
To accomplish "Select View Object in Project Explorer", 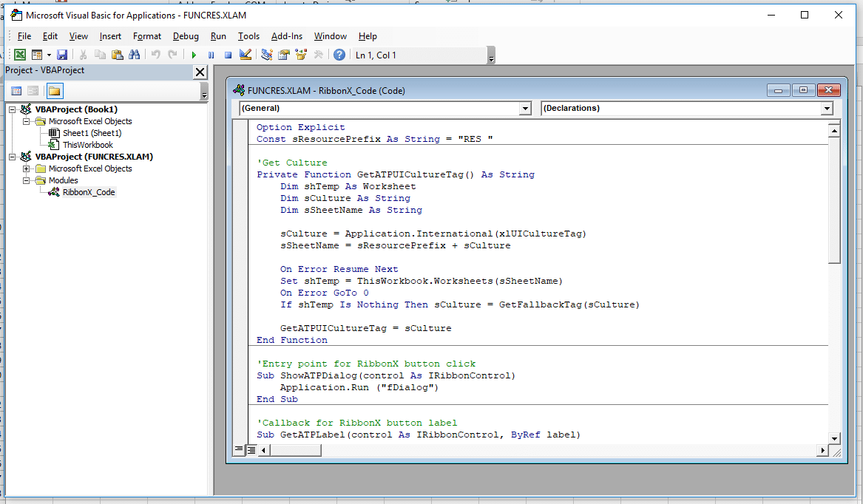I will point(33,90).
